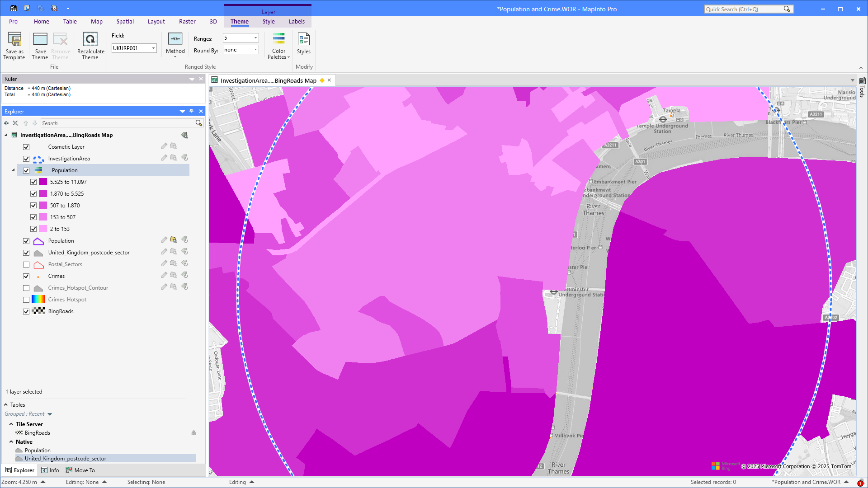The width and height of the screenshot is (868, 488).
Task: Turn on the Crimes_Hotspot layer checkbox
Action: coord(26,300)
